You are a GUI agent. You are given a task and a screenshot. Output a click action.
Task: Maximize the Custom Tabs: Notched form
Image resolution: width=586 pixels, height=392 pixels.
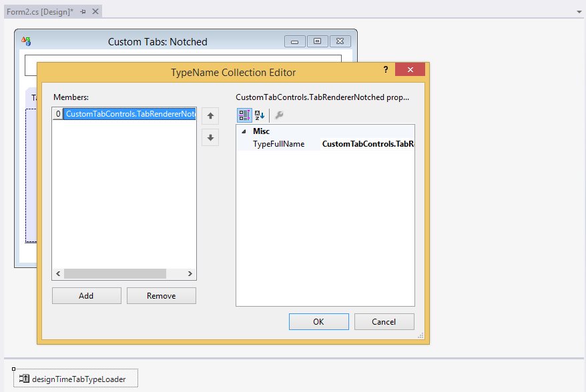(x=317, y=41)
